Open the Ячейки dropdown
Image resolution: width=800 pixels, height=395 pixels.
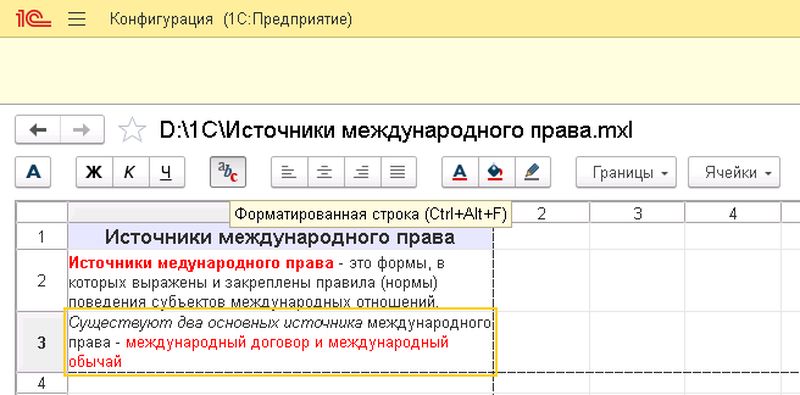point(734,172)
